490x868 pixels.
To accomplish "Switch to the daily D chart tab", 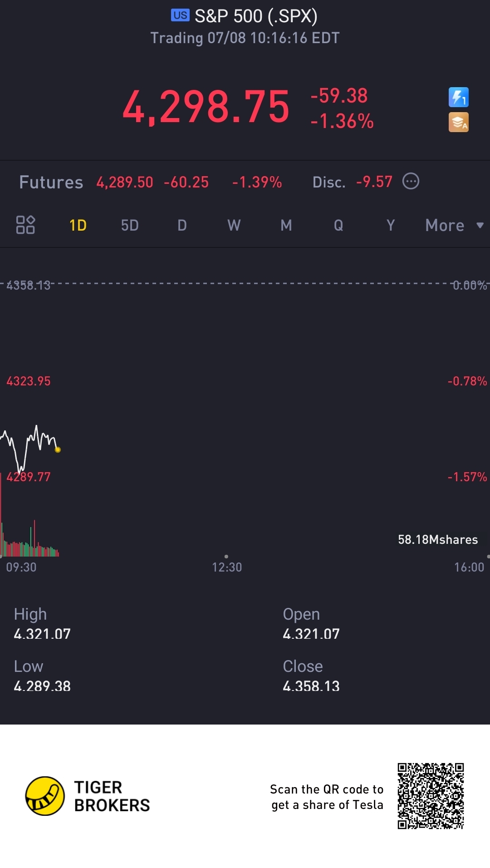I will click(182, 225).
